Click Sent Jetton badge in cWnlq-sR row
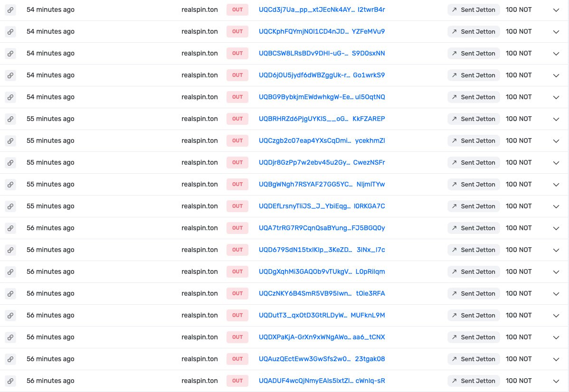Image resolution: width=569 pixels, height=392 pixels. pyautogui.click(x=474, y=381)
